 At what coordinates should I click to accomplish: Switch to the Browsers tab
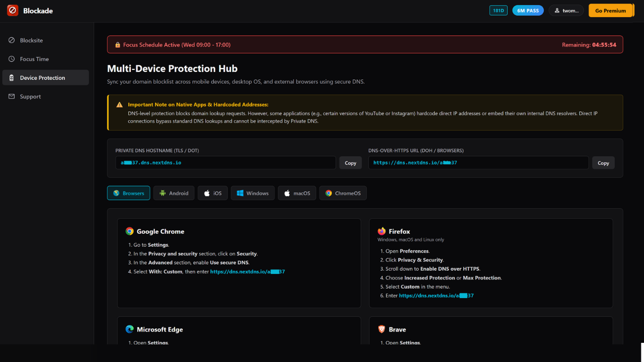coord(128,193)
